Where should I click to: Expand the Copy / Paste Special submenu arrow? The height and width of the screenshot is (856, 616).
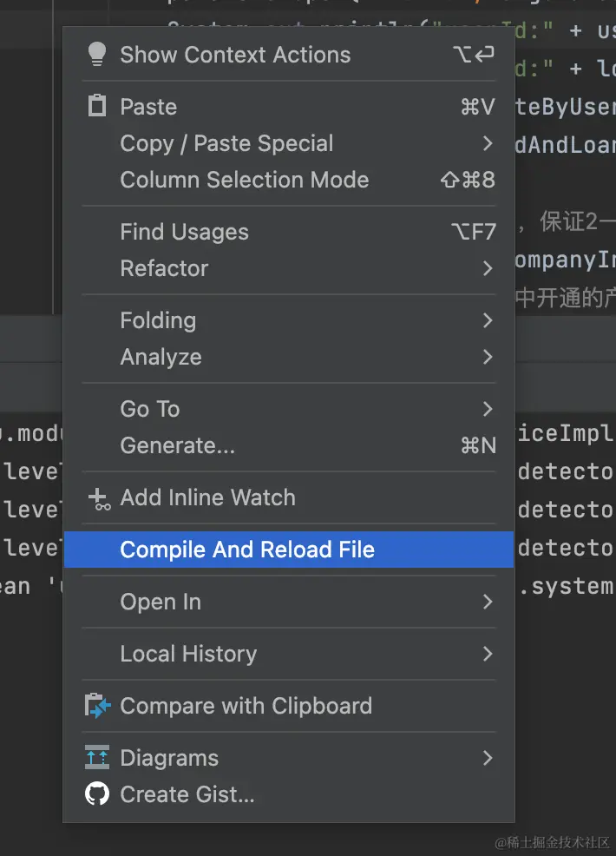488,143
